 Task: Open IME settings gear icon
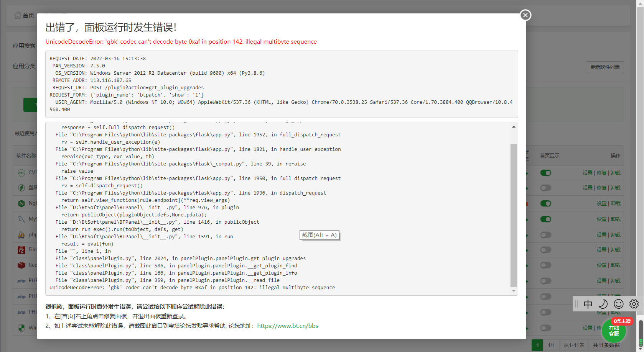tap(634, 304)
